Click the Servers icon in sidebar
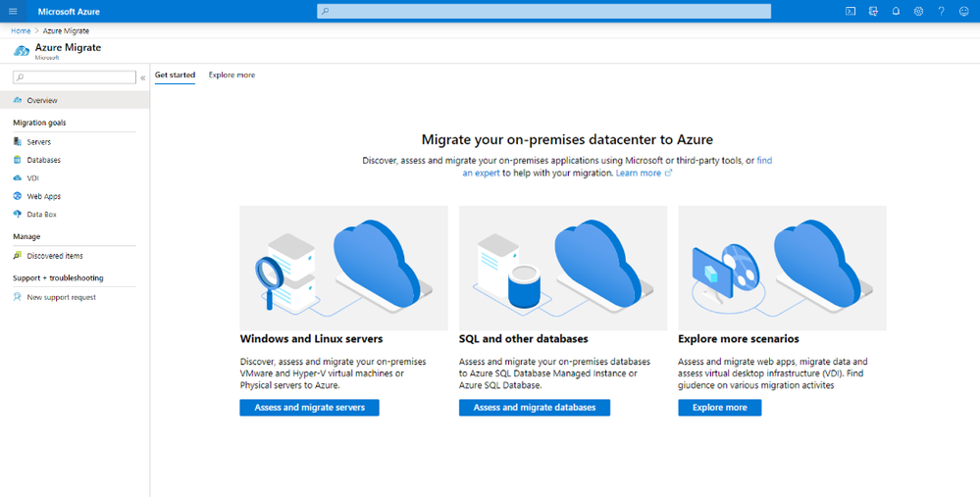 tap(18, 142)
